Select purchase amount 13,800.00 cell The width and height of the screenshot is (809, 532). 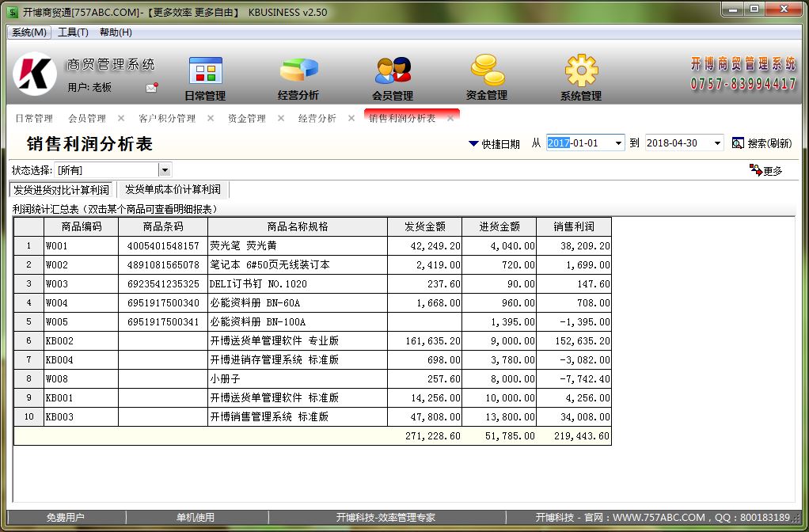pyautogui.click(x=499, y=417)
